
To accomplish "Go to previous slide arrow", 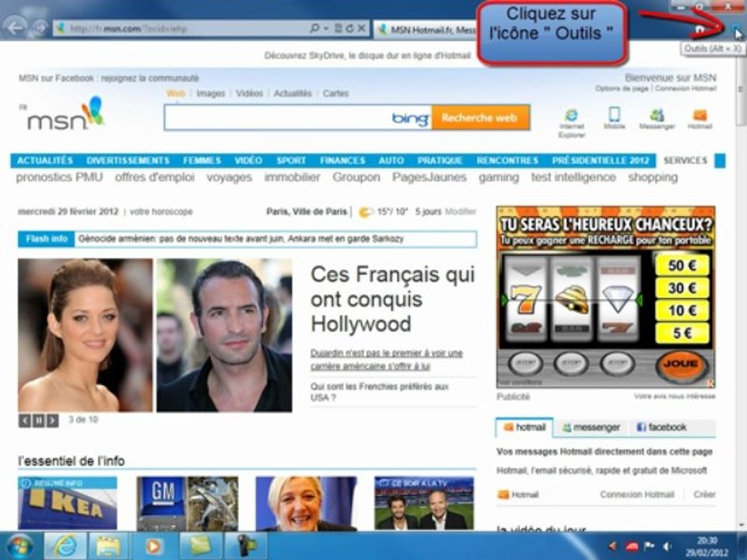I will click(25, 421).
